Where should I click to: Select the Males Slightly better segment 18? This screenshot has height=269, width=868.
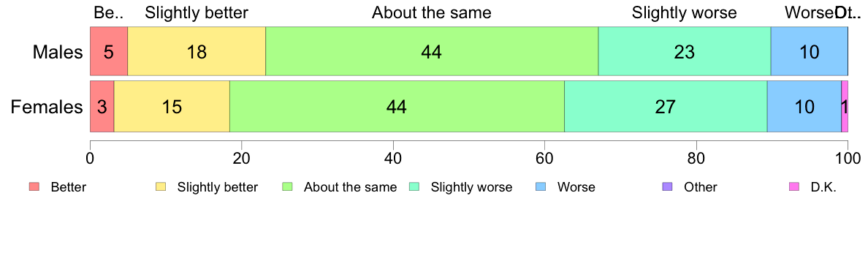197,51
